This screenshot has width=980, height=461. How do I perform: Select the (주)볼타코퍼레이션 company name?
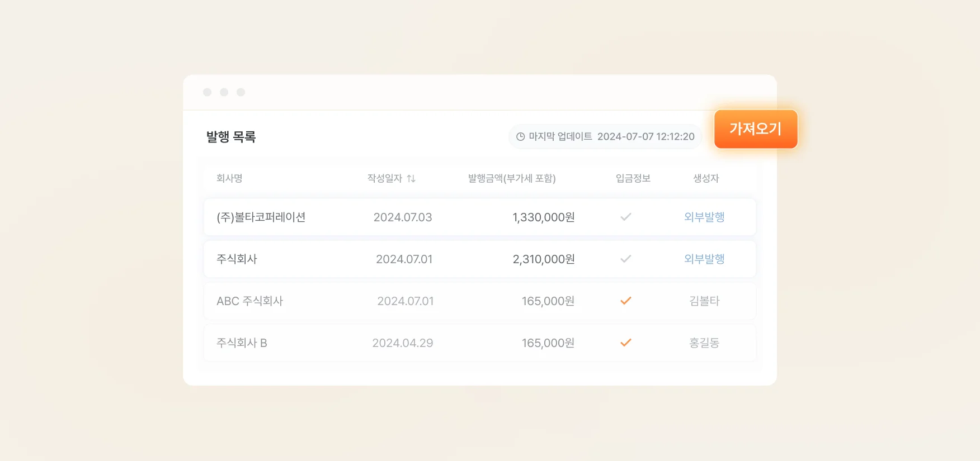261,217
